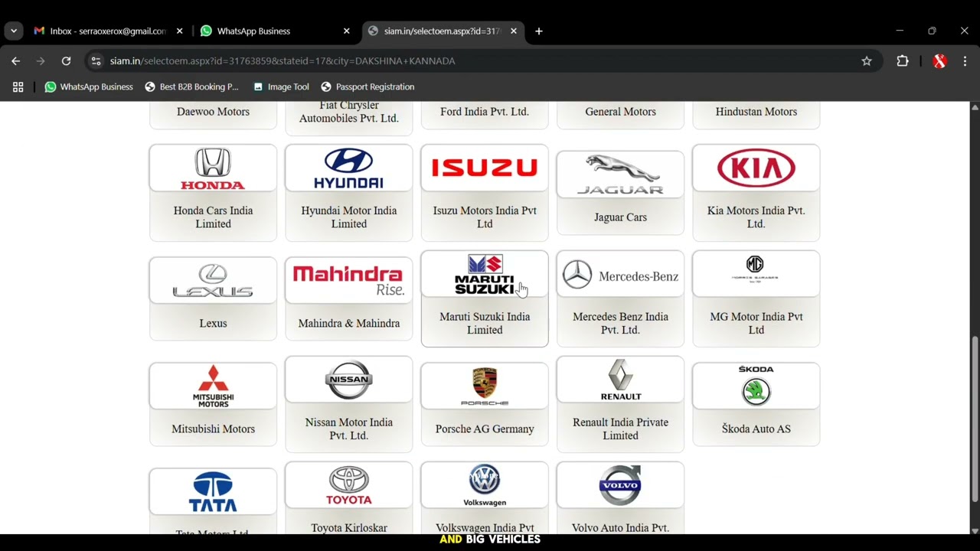
Task: Select Daewoo Motors manufacturer
Action: pyautogui.click(x=213, y=112)
